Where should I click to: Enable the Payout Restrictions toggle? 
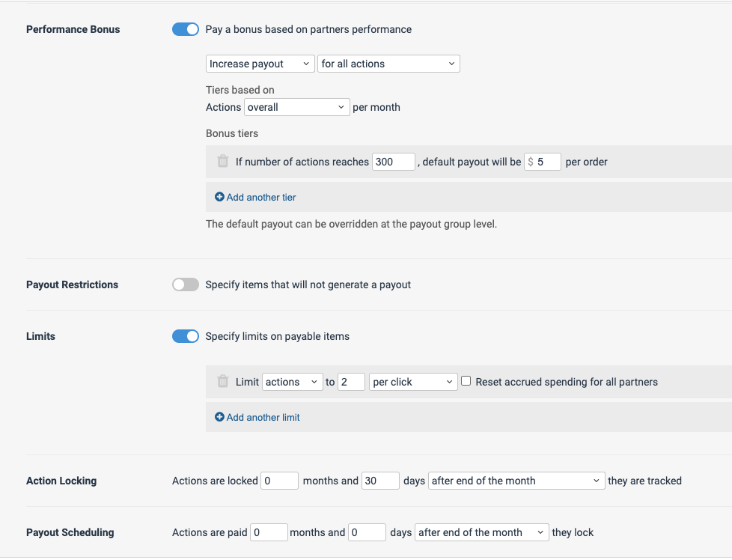(186, 284)
